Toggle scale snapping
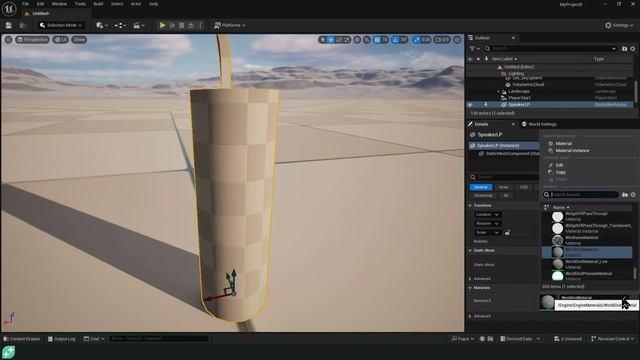 click(416, 40)
